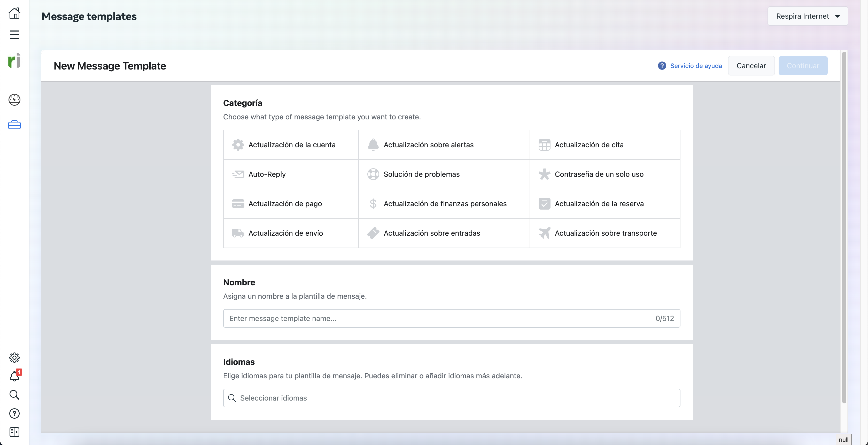This screenshot has width=868, height=445.
Task: Click the search magnifier icon in sidebar
Action: click(x=14, y=395)
